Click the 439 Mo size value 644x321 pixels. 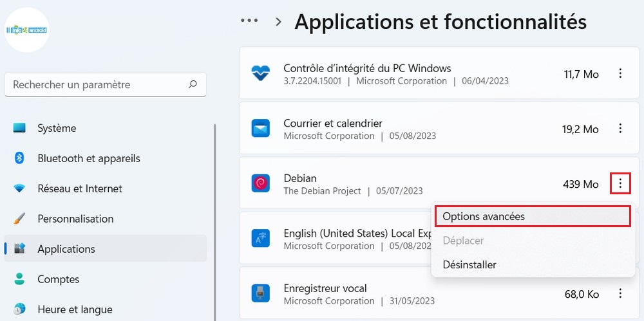click(x=581, y=185)
